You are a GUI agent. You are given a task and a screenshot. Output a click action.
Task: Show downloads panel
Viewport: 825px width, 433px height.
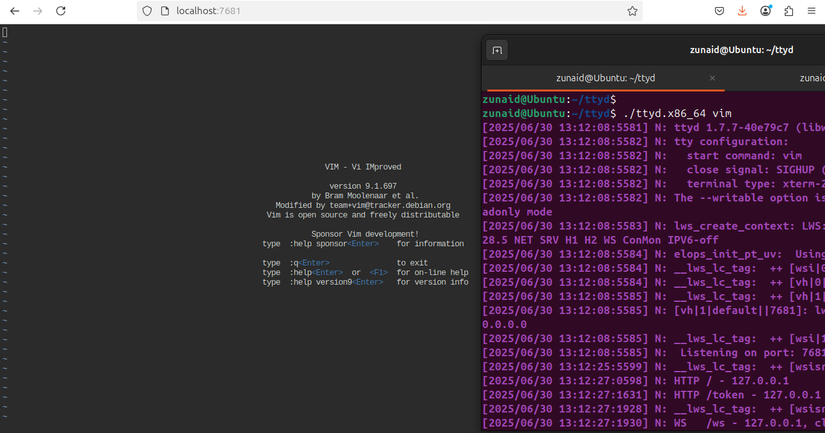coord(742,11)
